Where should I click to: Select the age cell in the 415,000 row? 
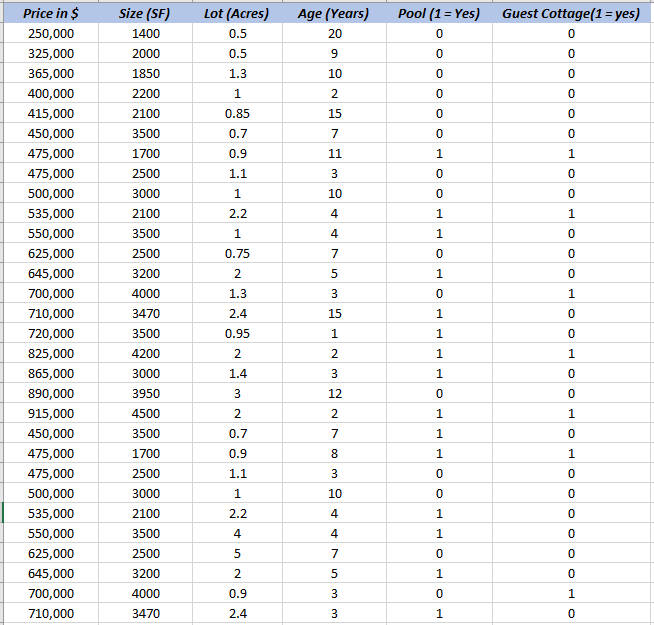(335, 113)
